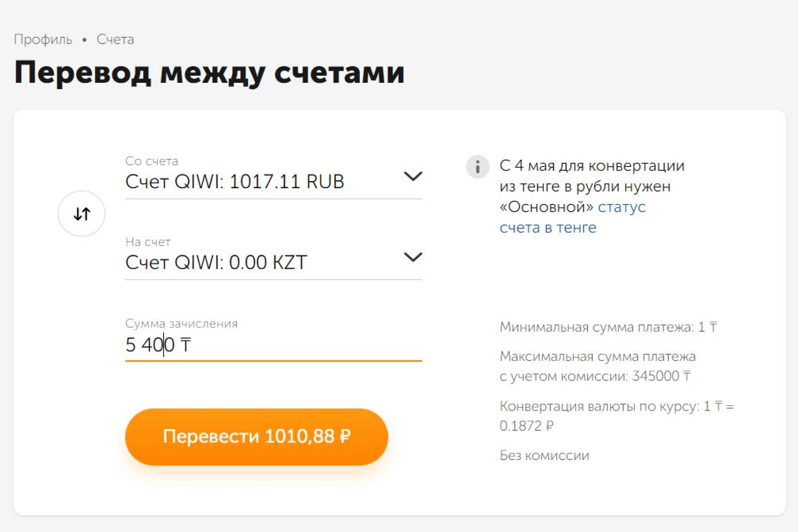798x532 pixels.
Task: Expand the "На счет" chevron arrow
Action: [412, 257]
